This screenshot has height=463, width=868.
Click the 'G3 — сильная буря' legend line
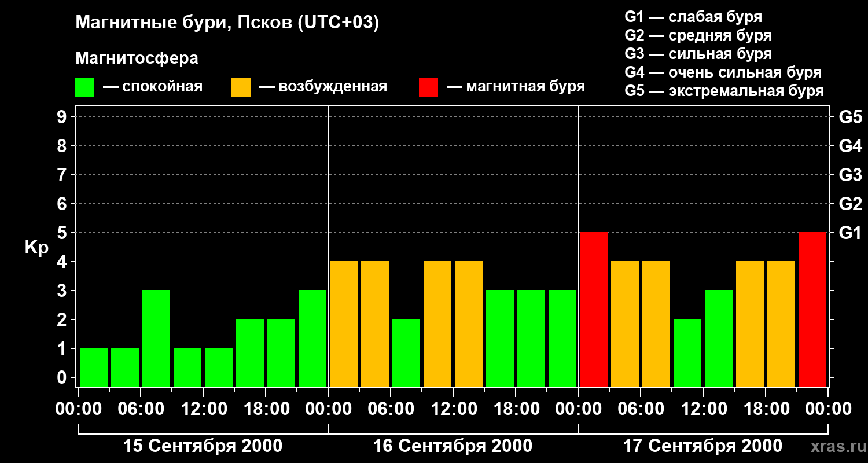click(698, 54)
